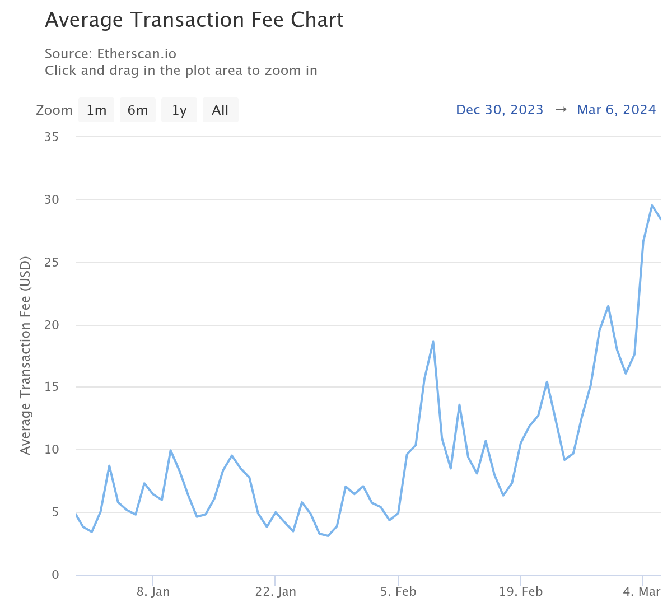Click the chart title Average Transaction Fee Chart
The width and height of the screenshot is (672, 616).
tap(194, 20)
